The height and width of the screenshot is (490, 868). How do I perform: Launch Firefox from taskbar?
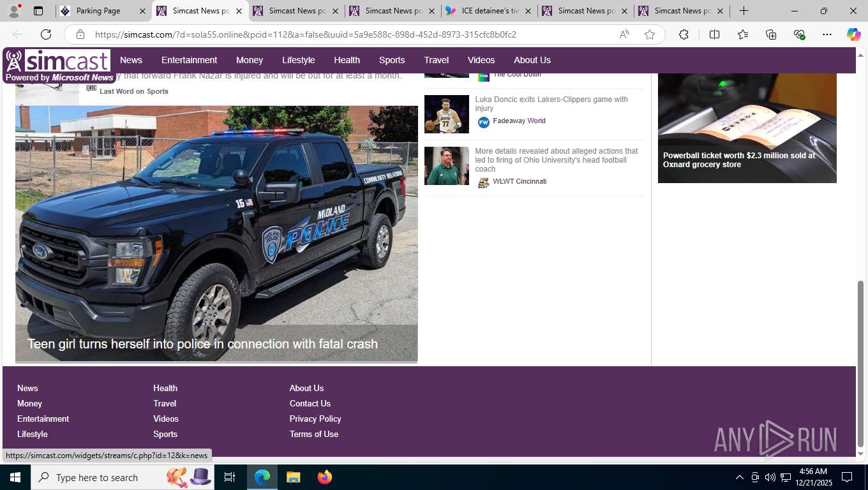pos(325,477)
